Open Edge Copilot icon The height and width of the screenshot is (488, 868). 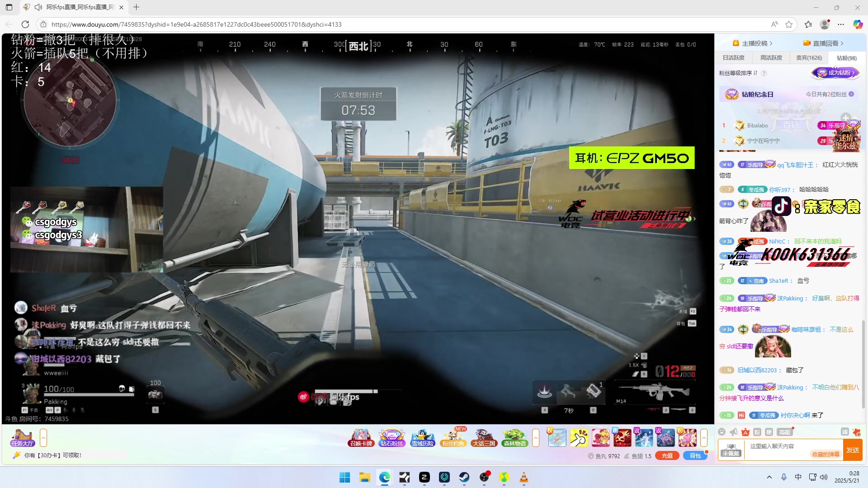pos(858,24)
